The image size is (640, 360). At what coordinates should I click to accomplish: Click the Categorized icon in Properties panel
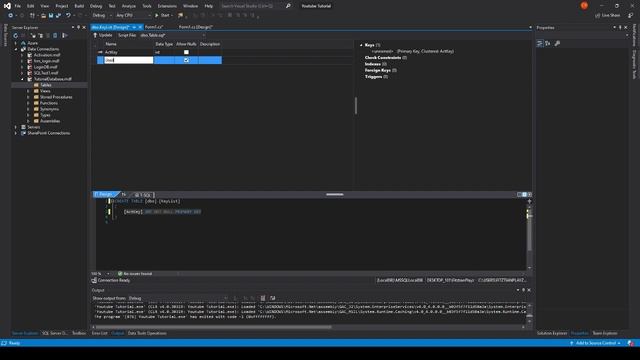(540, 43)
